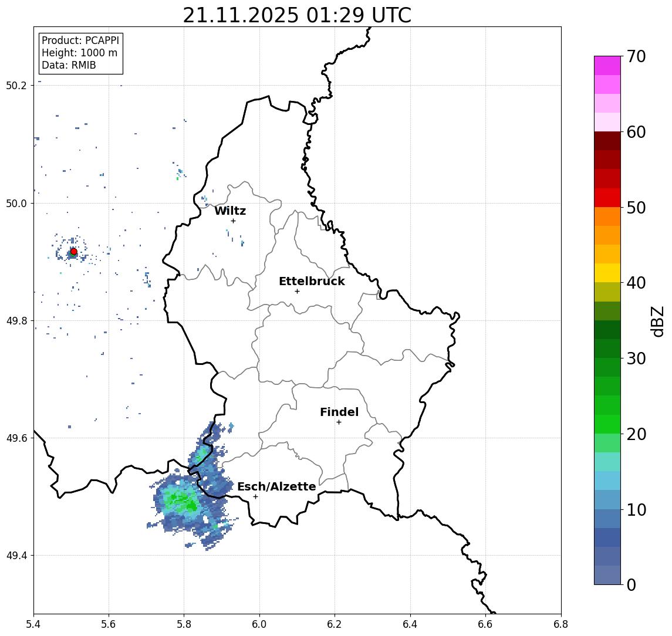Click the longitude label 6.0
Image resolution: width=672 pixels, height=636 pixels.
259,624
